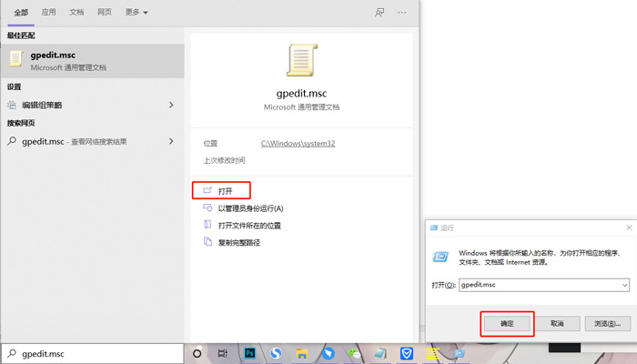The image size is (637, 364).
Task: Expand arrow beside gpedit.msc web result
Action: (x=171, y=141)
